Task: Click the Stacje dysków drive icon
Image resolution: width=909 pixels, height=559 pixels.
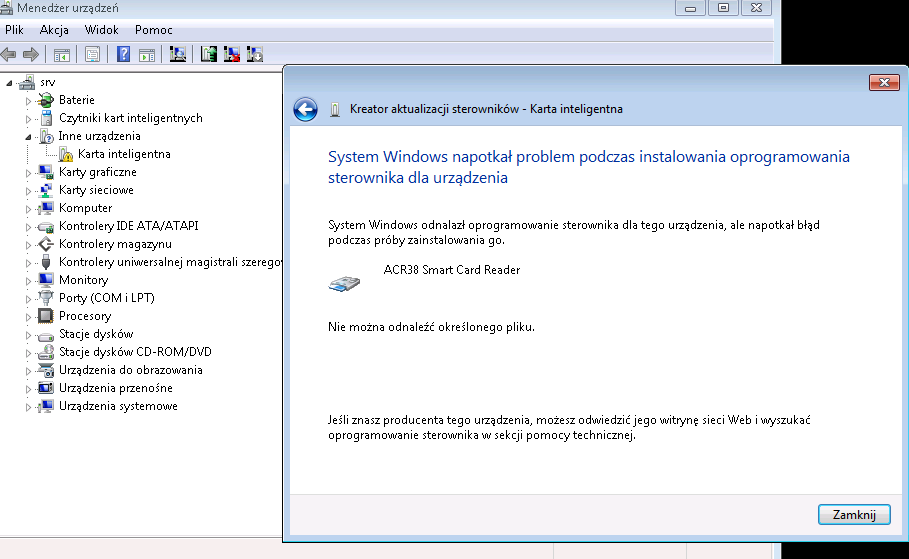Action: pyautogui.click(x=45, y=335)
